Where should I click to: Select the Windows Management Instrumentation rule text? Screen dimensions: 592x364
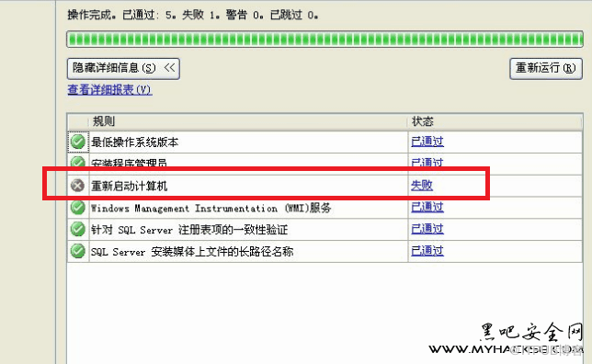click(211, 208)
